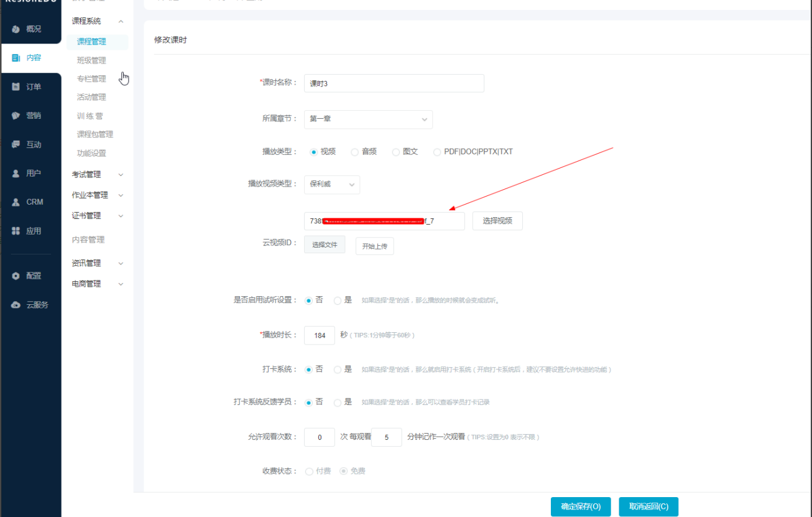Screen dimensions: 812x517
Task: Open the 应用 apps grid icon
Action: click(16, 231)
